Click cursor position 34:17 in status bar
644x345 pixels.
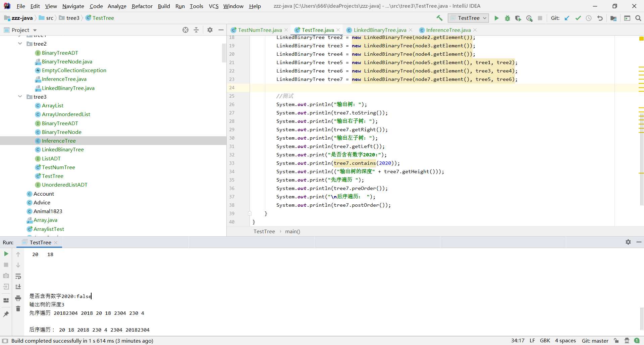518,341
